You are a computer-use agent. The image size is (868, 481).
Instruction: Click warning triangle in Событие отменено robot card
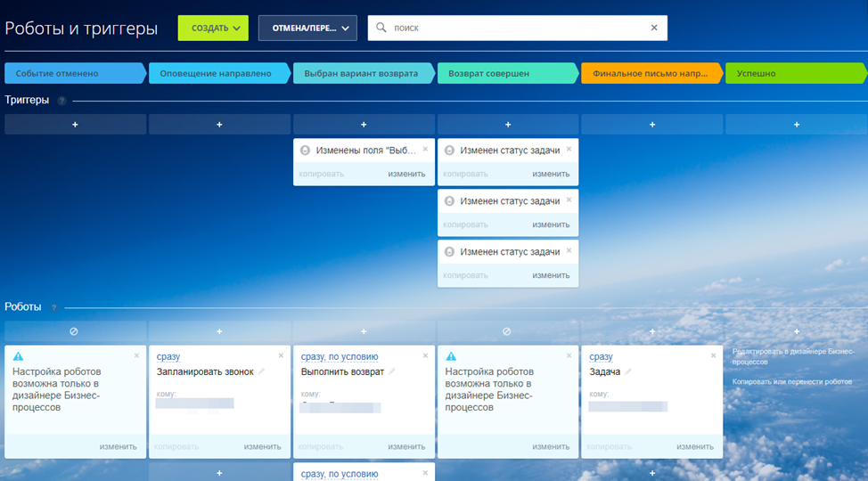point(18,356)
